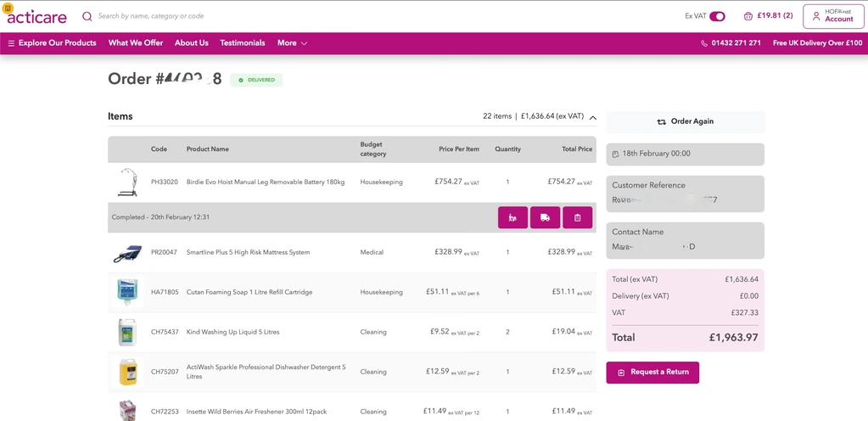Open the Account button
The height and width of the screenshot is (421, 868).
tap(832, 16)
